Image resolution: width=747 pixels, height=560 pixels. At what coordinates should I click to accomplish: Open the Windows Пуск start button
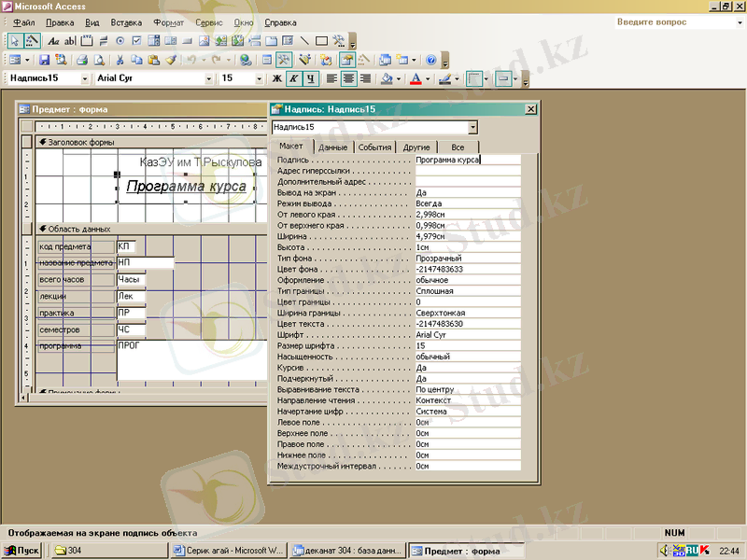[21, 551]
